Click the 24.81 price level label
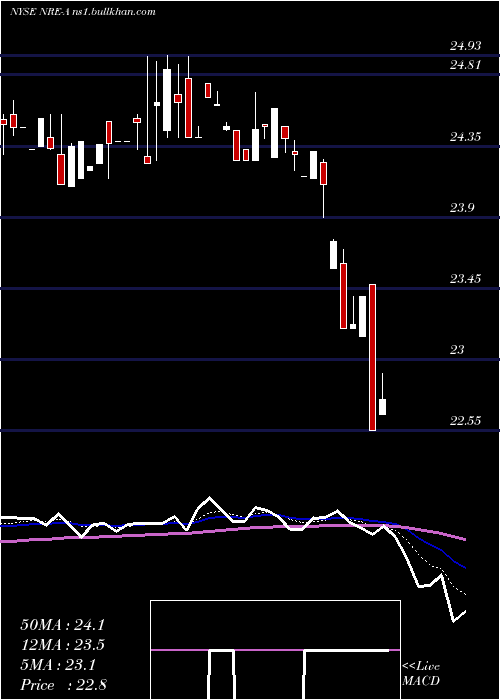 [x=465, y=65]
